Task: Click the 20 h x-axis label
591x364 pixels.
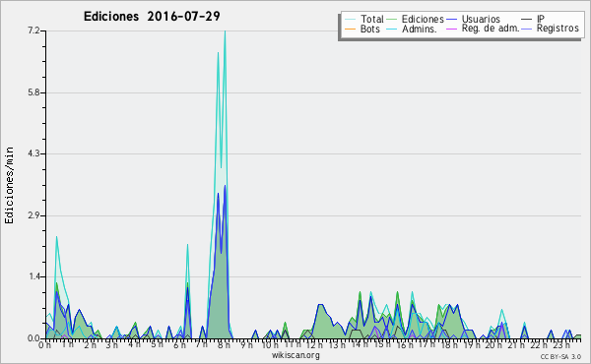Action: pyautogui.click(x=493, y=345)
